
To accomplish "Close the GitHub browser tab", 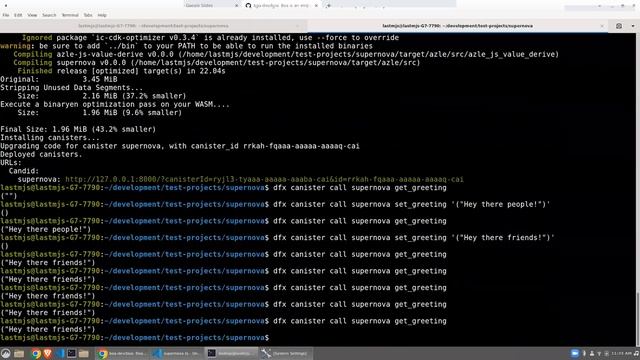I will [316, 6].
